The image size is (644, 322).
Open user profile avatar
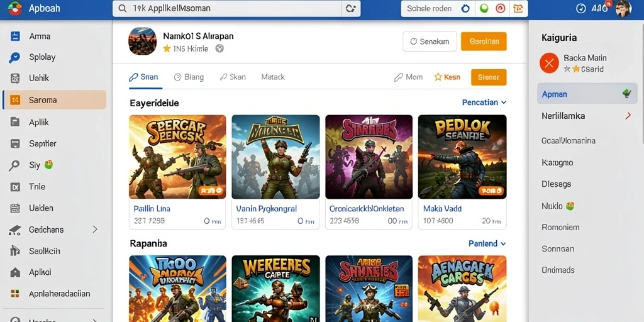(623, 9)
